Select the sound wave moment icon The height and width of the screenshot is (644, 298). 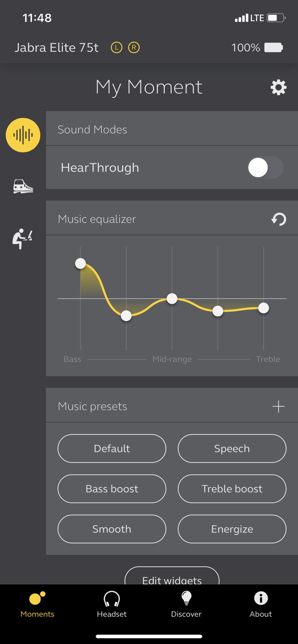(x=23, y=135)
